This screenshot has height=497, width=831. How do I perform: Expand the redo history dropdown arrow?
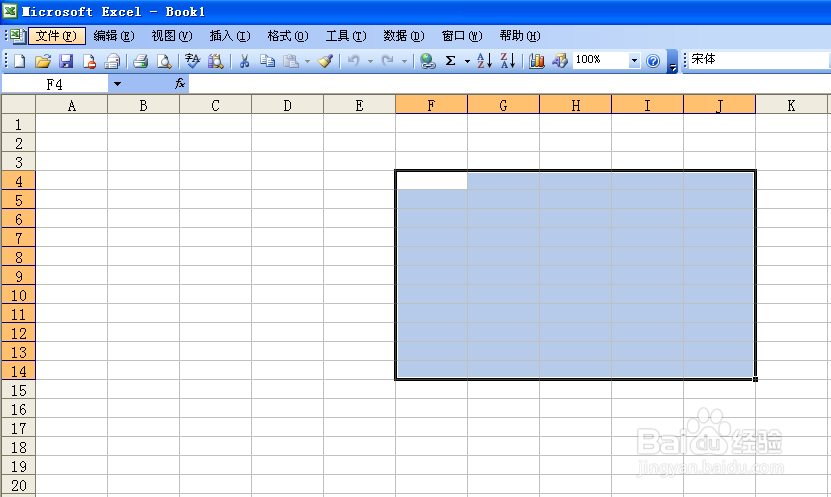pyautogui.click(x=404, y=61)
